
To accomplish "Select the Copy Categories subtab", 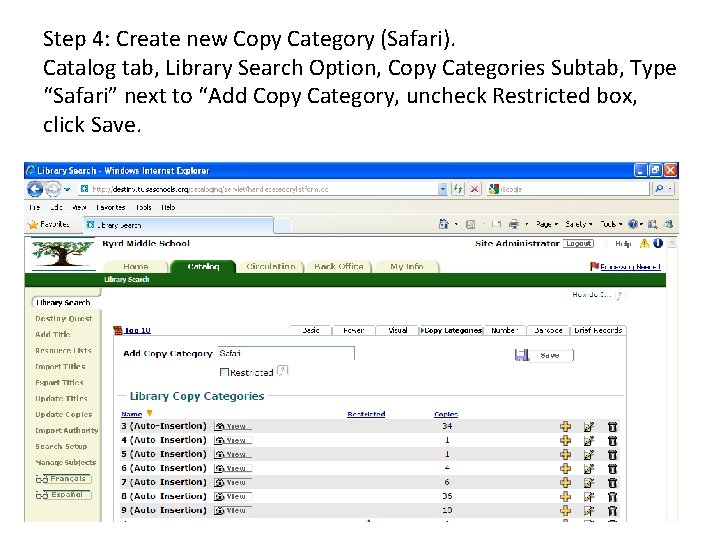I will click(451, 330).
